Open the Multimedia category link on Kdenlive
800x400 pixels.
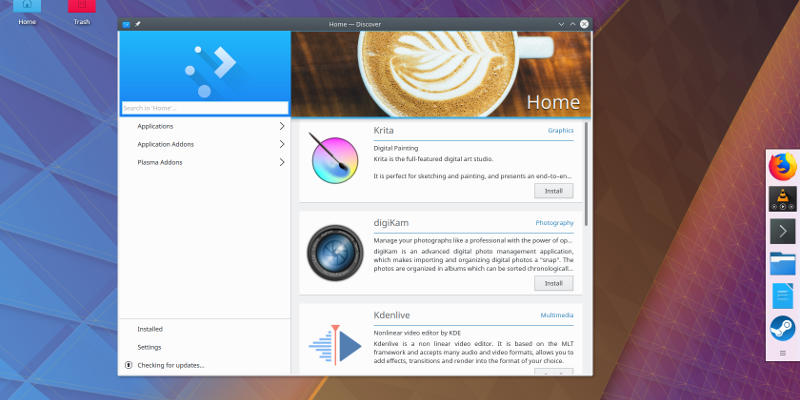tap(557, 315)
